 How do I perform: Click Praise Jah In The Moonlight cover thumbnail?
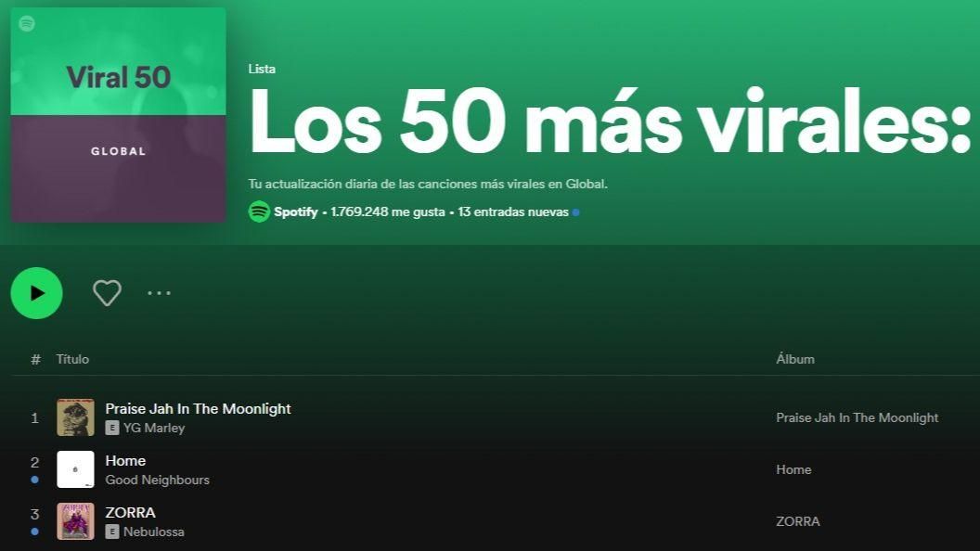tap(75, 417)
